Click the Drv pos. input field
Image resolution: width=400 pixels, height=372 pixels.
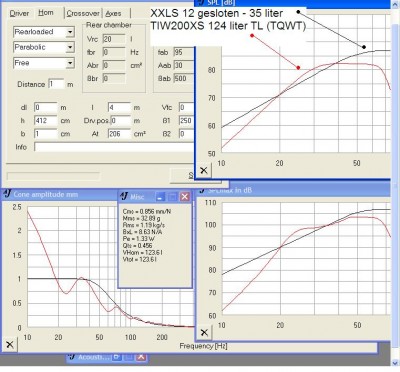121,120
